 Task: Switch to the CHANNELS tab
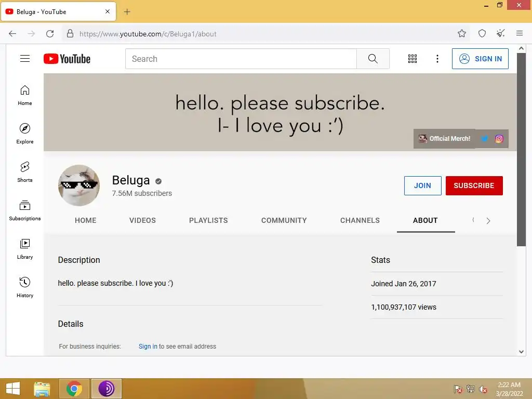[x=360, y=220]
